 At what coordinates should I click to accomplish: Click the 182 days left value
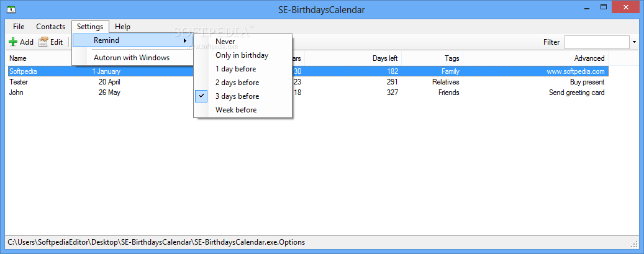[x=392, y=71]
